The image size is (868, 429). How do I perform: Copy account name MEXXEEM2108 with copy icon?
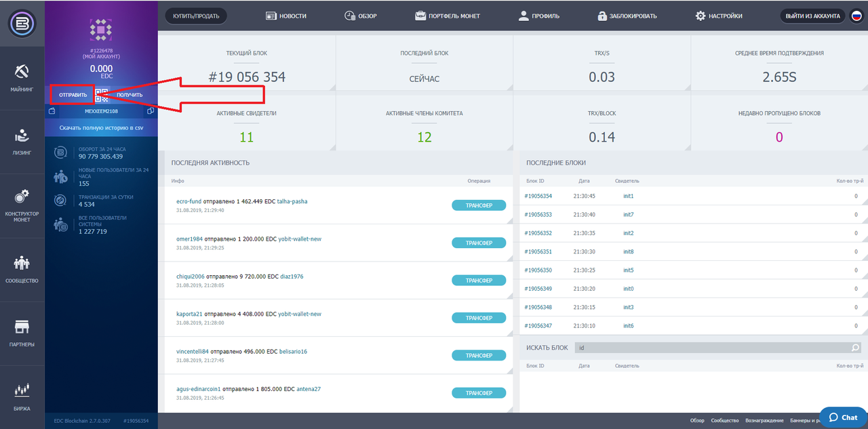tap(150, 110)
